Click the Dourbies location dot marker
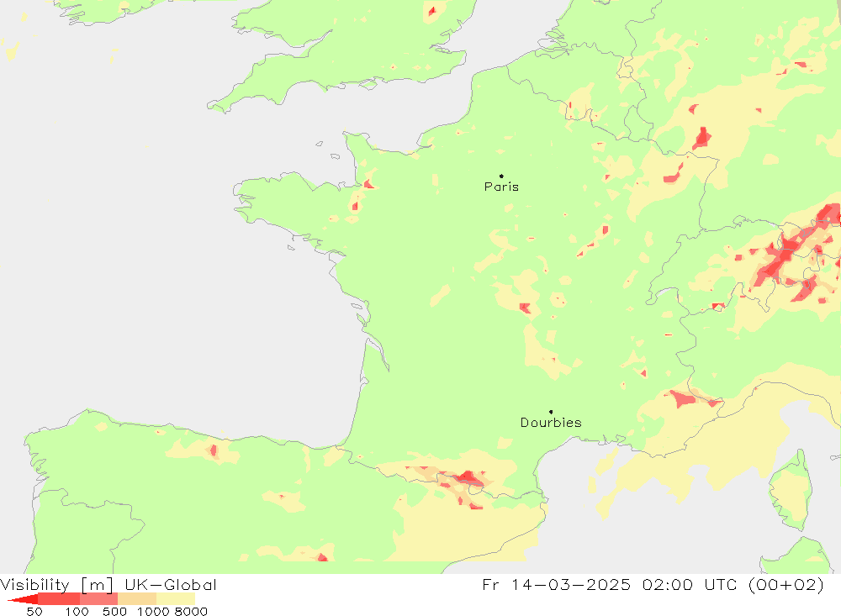This screenshot has width=841, height=616. click(551, 412)
